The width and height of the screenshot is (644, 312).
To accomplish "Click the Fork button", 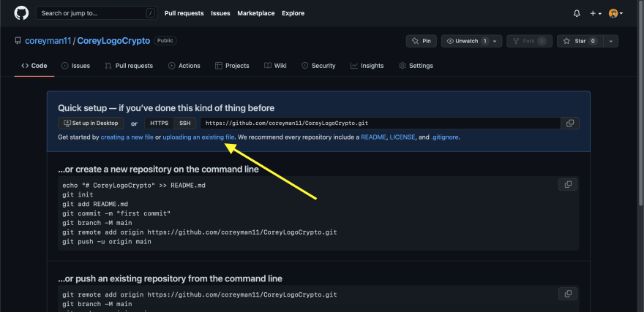I will (x=529, y=41).
